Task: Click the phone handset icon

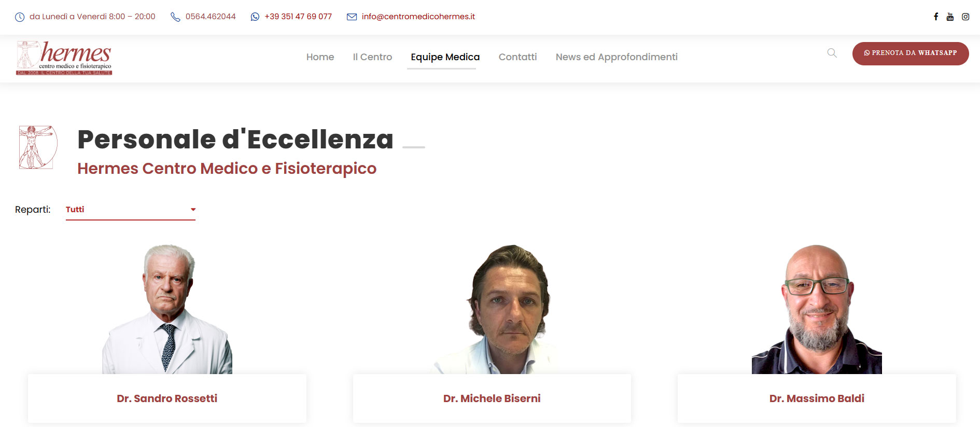Action: pyautogui.click(x=175, y=17)
